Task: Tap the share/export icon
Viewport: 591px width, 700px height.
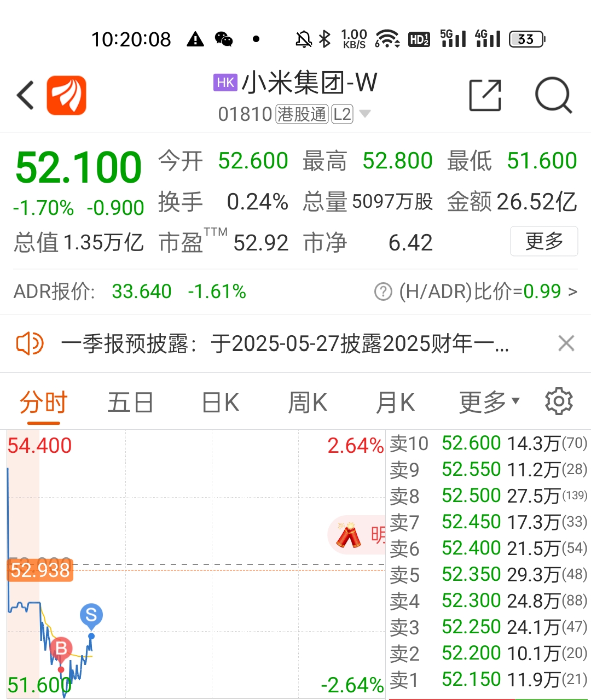Action: (485, 95)
